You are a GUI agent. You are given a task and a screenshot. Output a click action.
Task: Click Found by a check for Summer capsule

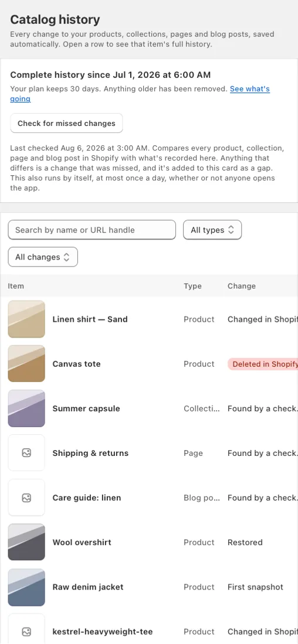[x=263, y=408]
